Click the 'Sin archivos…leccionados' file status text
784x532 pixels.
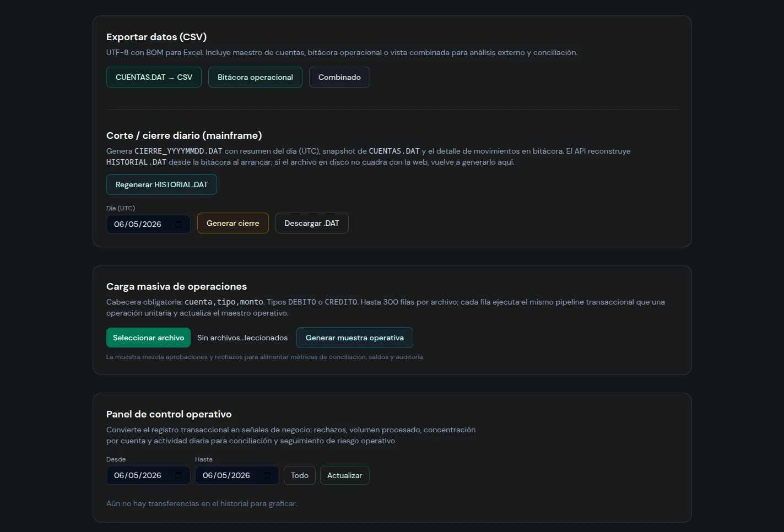click(242, 338)
